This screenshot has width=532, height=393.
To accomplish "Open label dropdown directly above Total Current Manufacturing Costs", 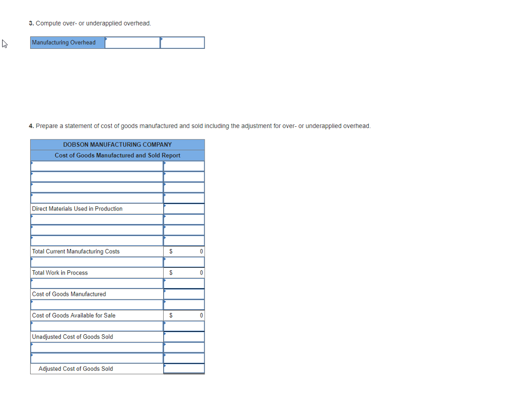I will point(97,241).
